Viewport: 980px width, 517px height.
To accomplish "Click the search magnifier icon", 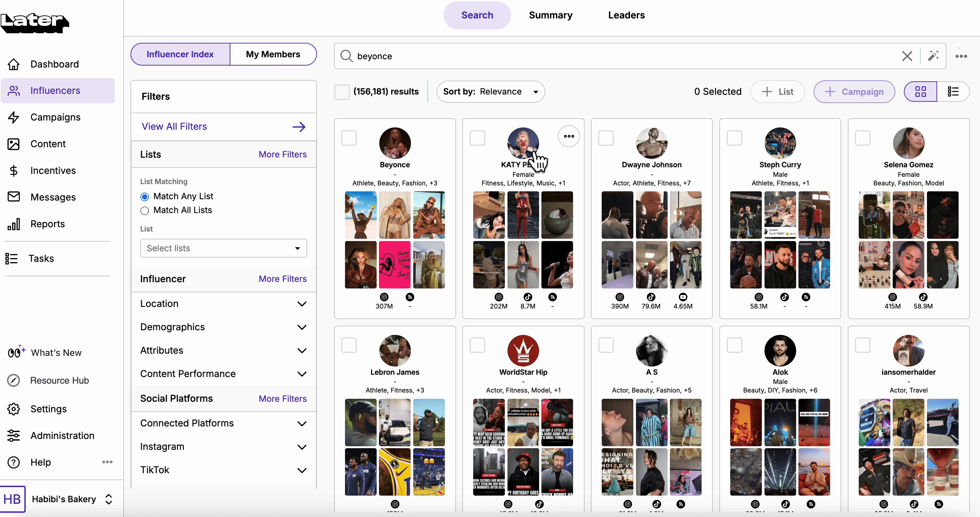I will point(346,56).
